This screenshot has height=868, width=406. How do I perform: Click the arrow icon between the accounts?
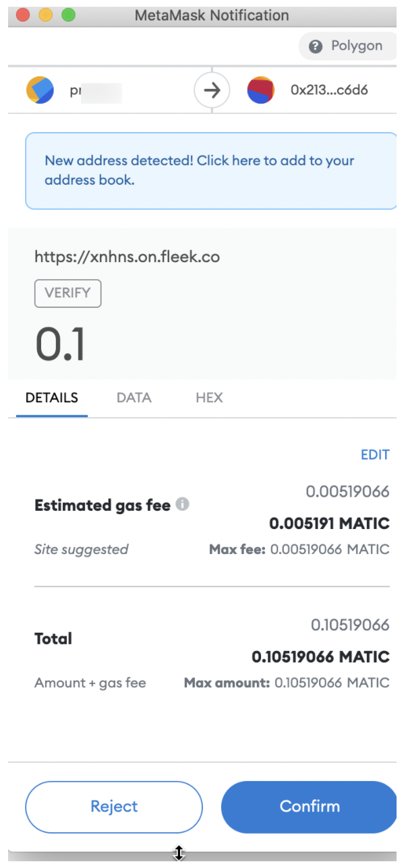click(x=212, y=90)
